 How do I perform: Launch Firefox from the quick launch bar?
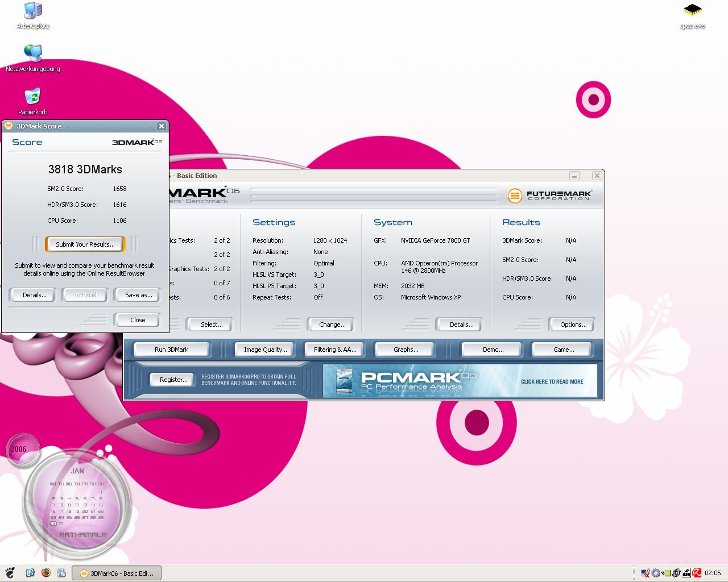tap(46, 573)
